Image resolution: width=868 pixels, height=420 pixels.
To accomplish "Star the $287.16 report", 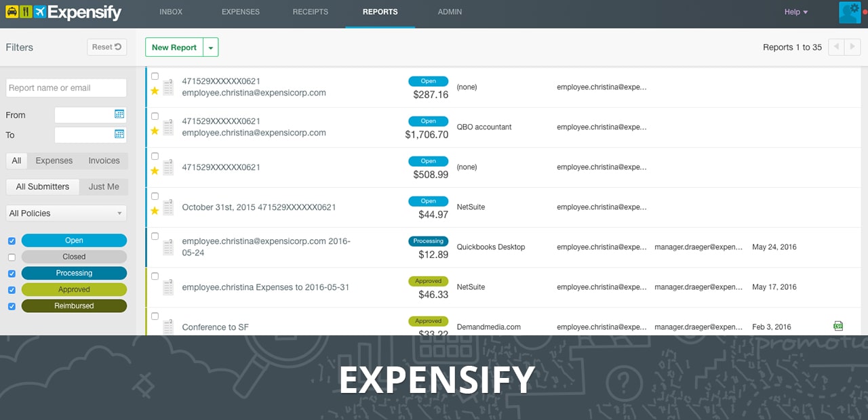I will pos(155,91).
